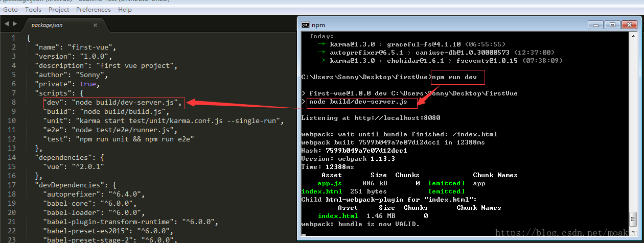Screen dimensions: 644x243
Task: Click "webpack: bundle is now VALID." line
Action: point(360,224)
